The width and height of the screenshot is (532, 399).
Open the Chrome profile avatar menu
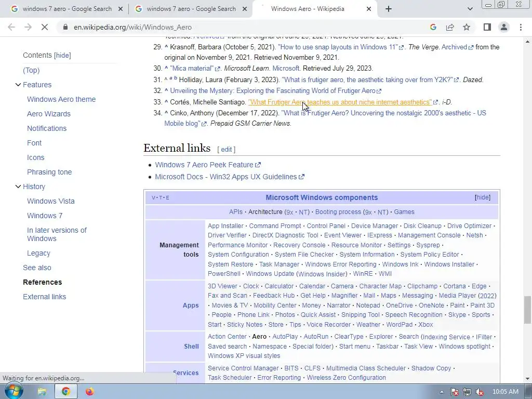(x=504, y=27)
